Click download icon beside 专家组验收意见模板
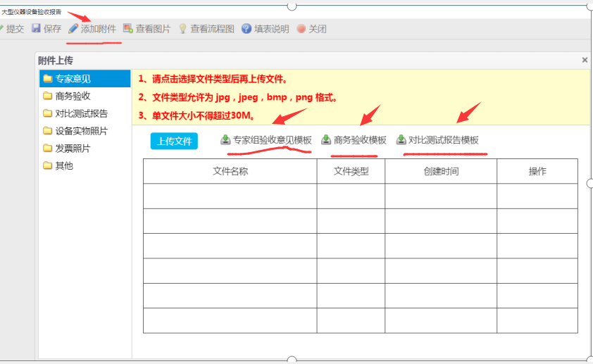The width and height of the screenshot is (593, 364). [x=225, y=140]
